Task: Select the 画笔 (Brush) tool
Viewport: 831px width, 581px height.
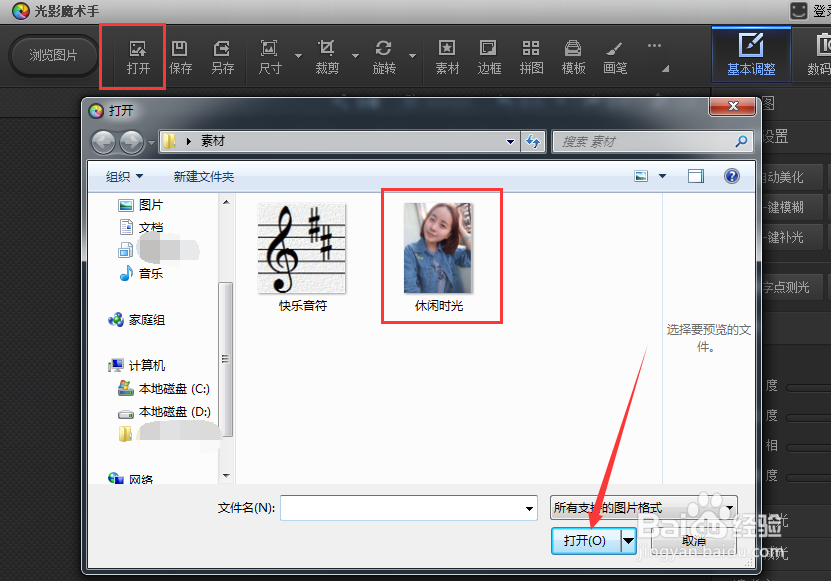Action: [613, 55]
